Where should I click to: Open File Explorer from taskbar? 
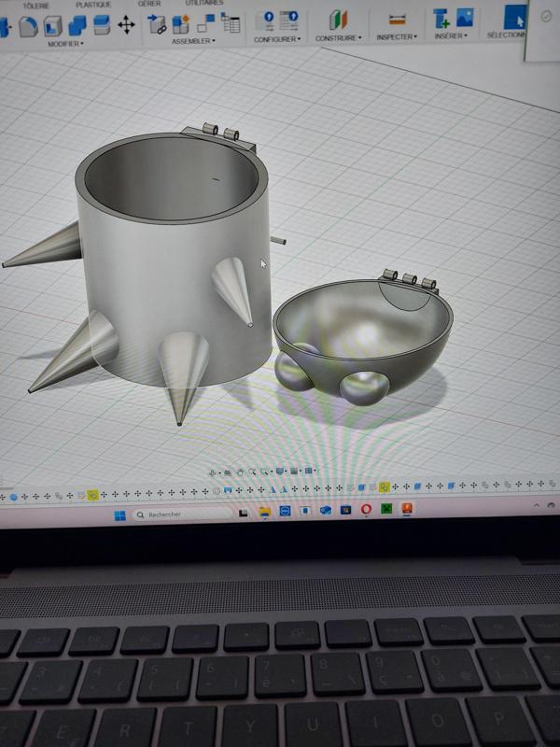[265, 512]
